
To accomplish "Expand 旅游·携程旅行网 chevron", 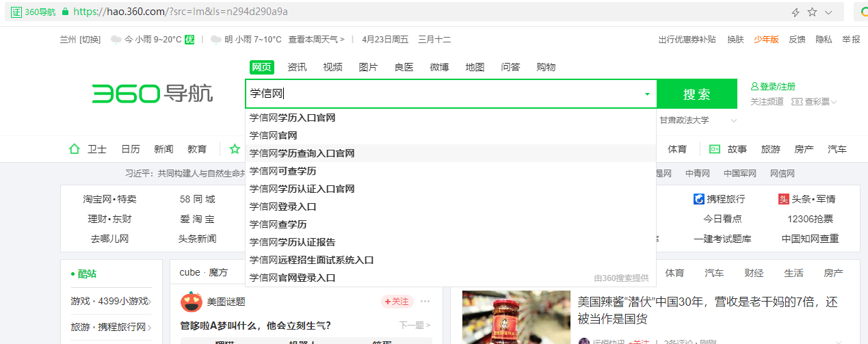I will 150,328.
